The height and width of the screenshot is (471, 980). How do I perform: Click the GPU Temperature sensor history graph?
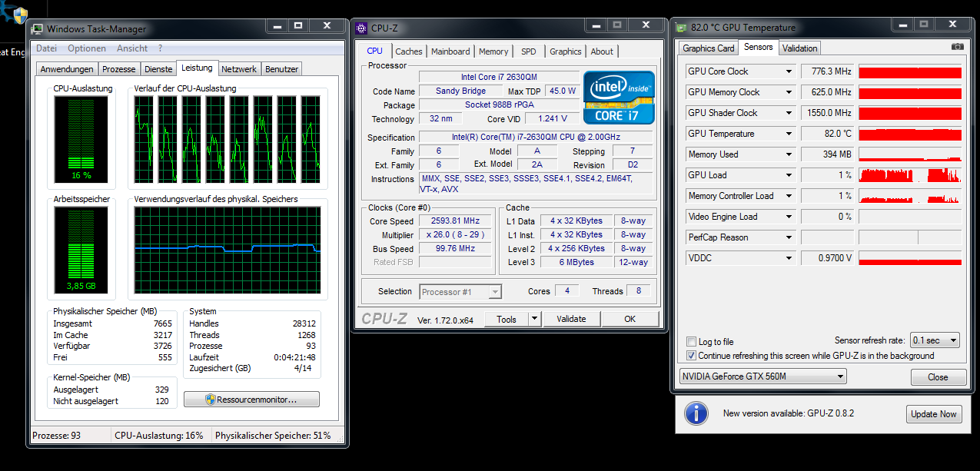pyautogui.click(x=910, y=134)
